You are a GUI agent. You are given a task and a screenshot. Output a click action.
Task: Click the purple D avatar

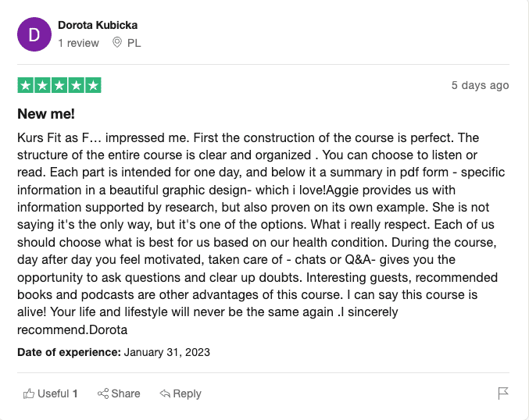pyautogui.click(x=34, y=35)
